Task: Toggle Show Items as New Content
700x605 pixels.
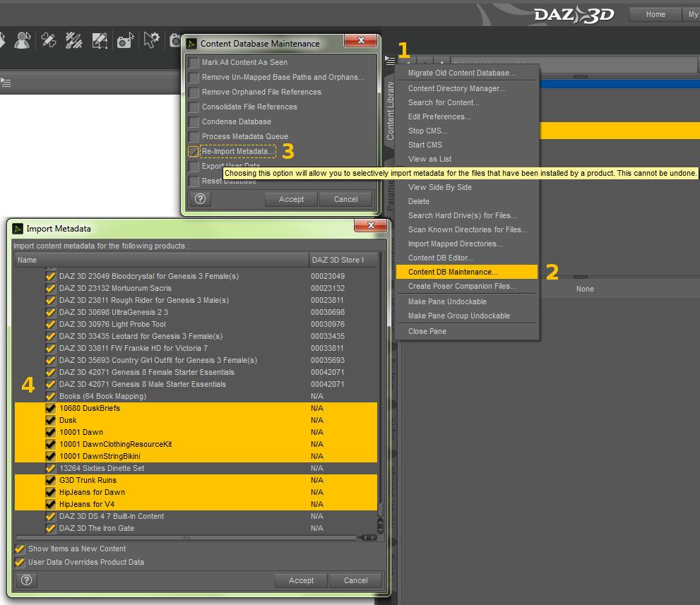Action: tap(19, 549)
